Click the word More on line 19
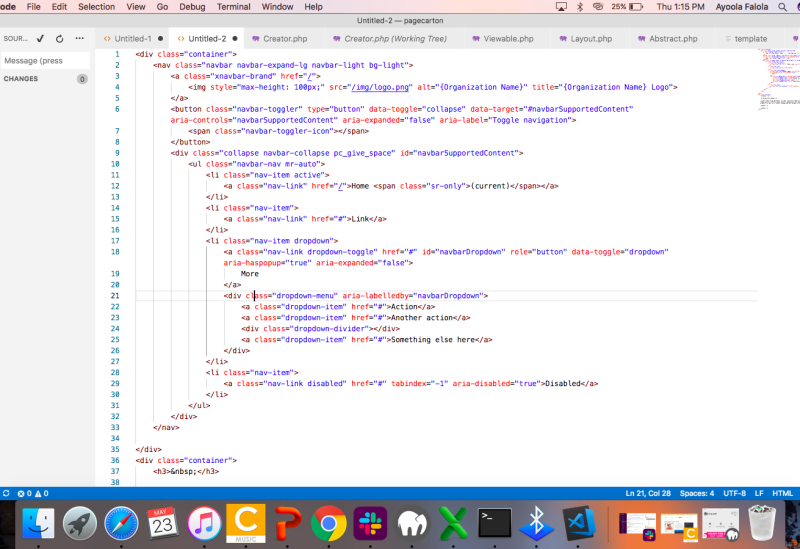The width and height of the screenshot is (800, 549). pyautogui.click(x=249, y=274)
